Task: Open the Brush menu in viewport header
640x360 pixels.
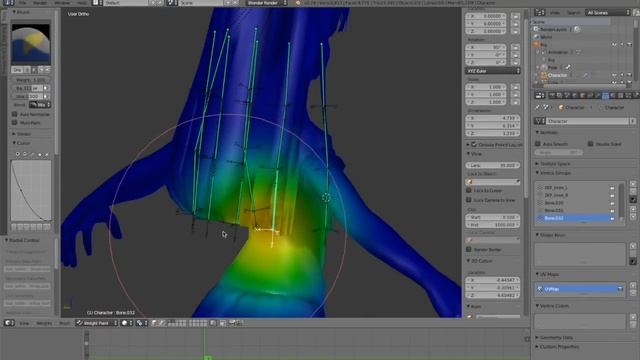Action: click(64, 323)
